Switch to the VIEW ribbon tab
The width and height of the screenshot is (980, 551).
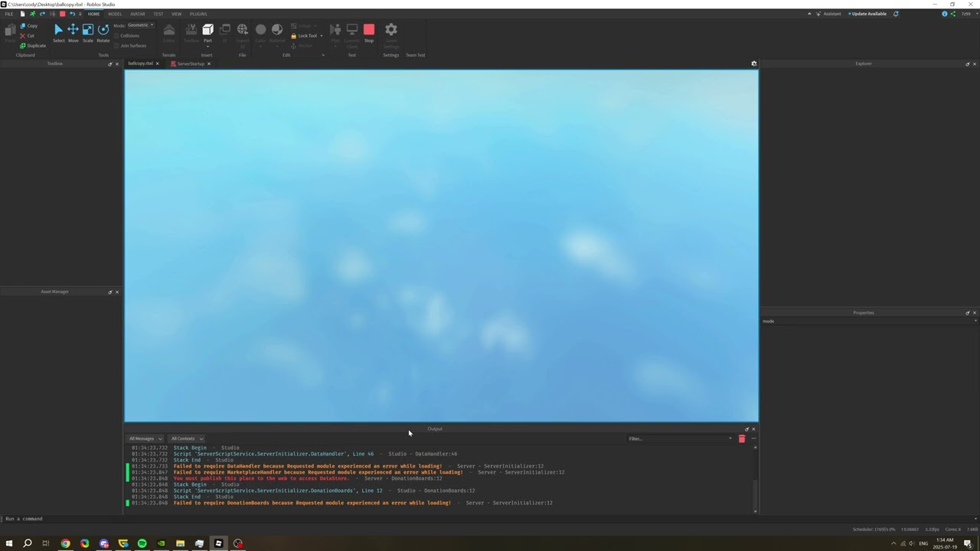tap(176, 14)
